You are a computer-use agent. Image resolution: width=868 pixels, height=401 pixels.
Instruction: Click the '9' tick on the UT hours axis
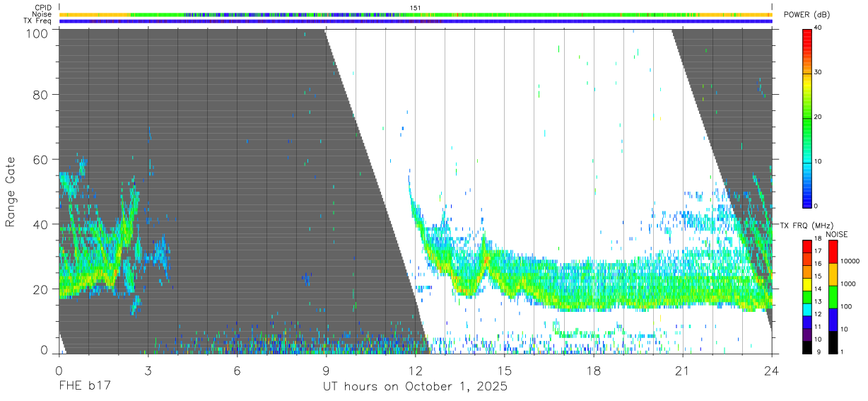tap(326, 369)
